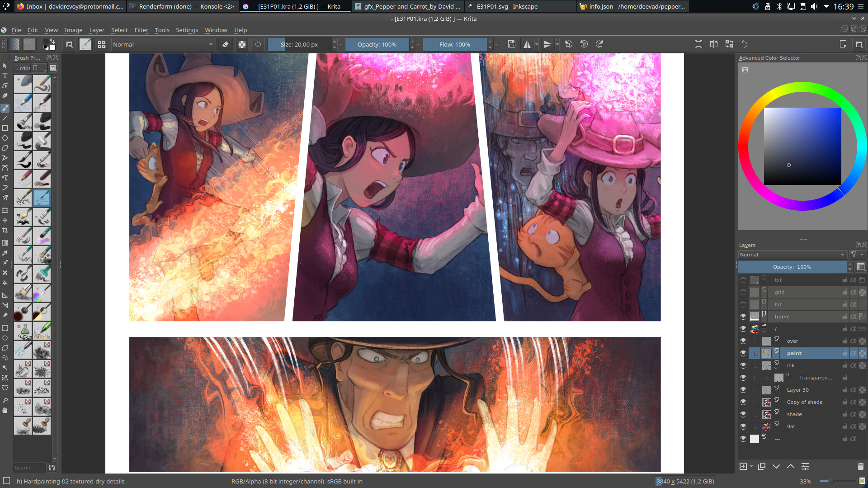Hide the 'frame' layer
Viewport: 868px width, 488px height.
[743, 317]
